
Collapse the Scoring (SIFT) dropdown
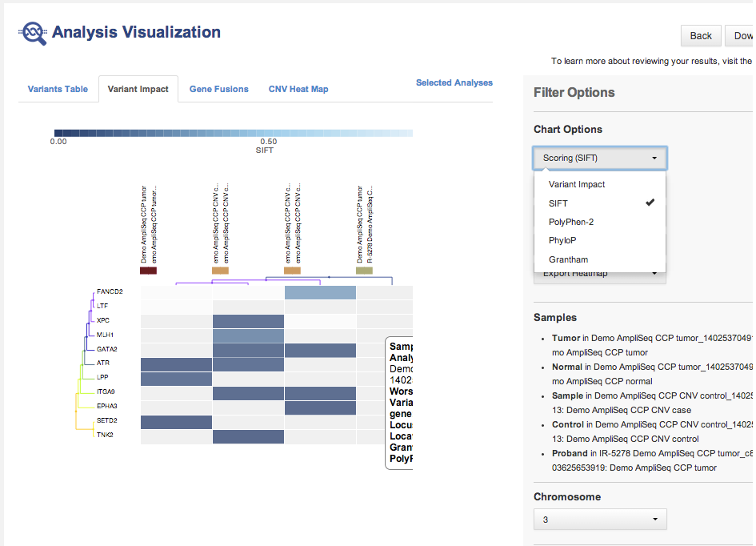click(x=599, y=158)
